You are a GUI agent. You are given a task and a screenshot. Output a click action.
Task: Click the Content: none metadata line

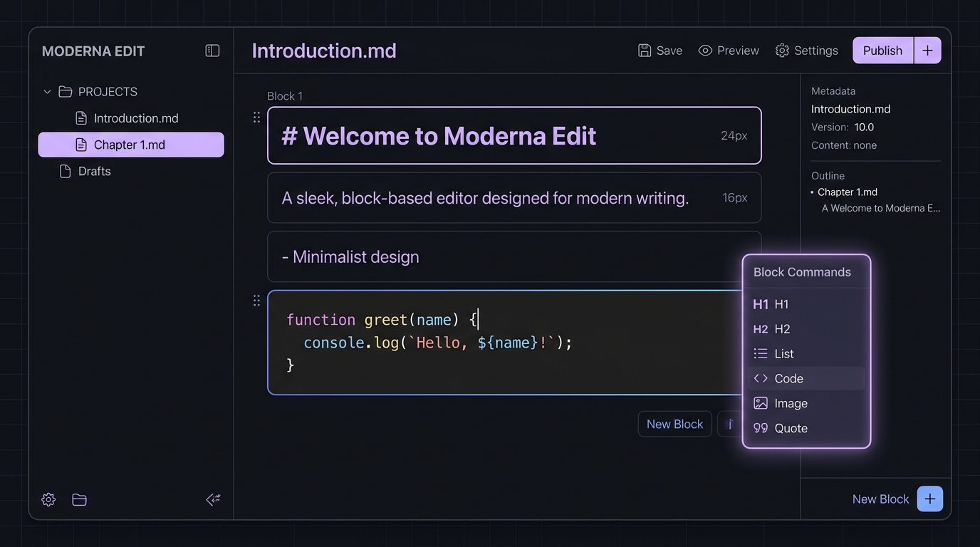coord(844,145)
